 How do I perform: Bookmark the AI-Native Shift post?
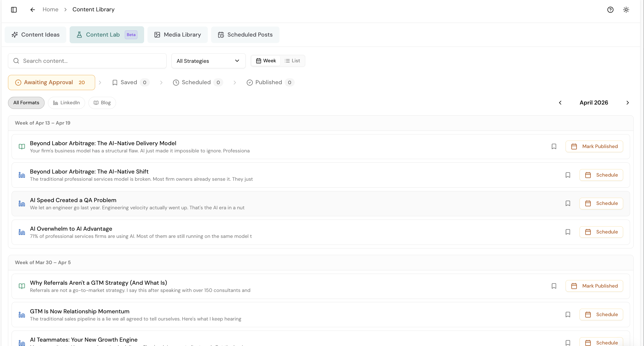(x=568, y=175)
